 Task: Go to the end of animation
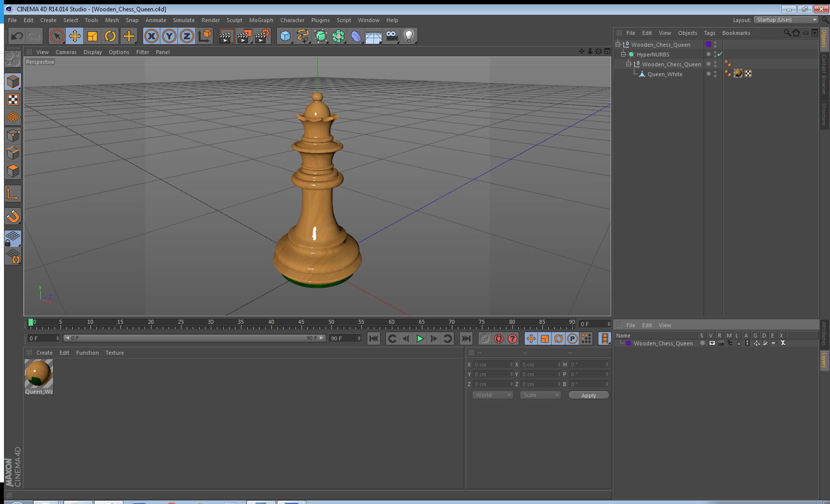click(466, 338)
